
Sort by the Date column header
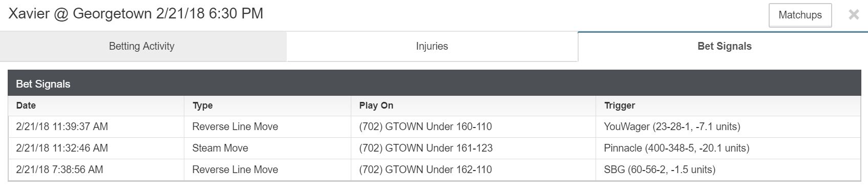tap(96, 105)
